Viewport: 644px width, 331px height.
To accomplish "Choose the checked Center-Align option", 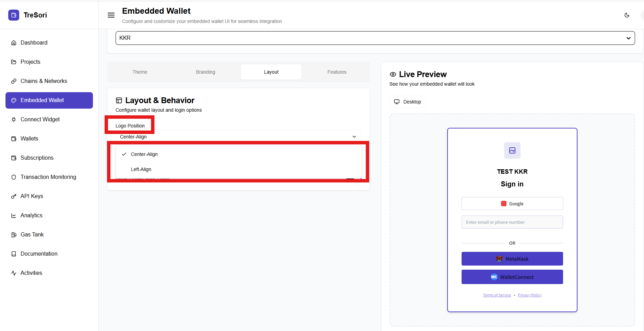I will 144,154.
